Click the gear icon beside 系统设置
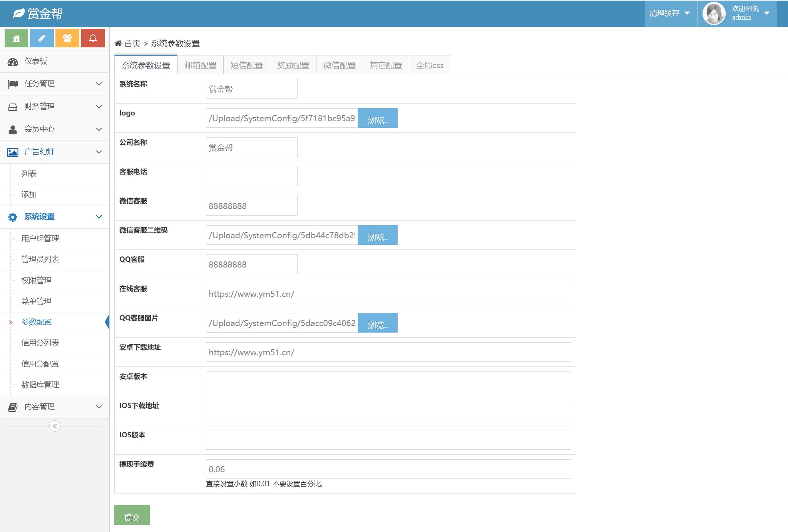This screenshot has width=788, height=532. click(13, 217)
